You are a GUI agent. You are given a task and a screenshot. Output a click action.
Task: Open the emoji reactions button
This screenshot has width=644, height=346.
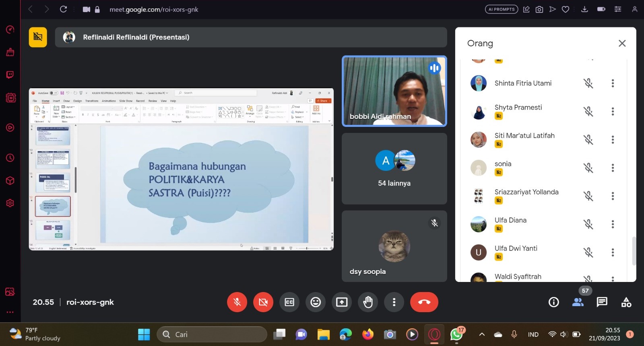(316, 302)
